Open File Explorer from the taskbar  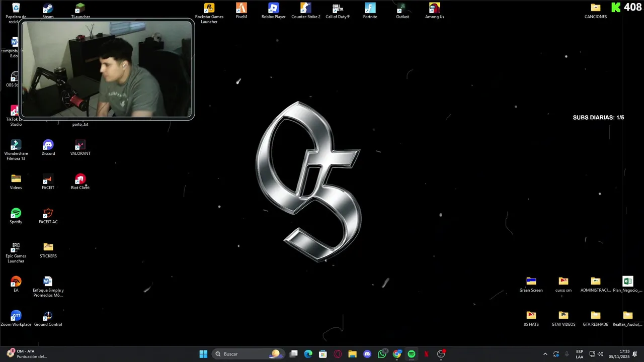click(x=352, y=354)
